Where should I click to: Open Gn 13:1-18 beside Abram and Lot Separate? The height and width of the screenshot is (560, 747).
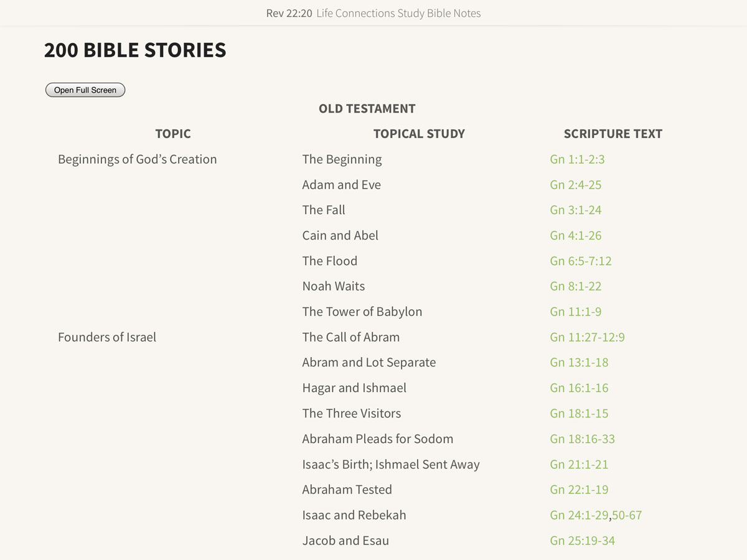tap(579, 363)
